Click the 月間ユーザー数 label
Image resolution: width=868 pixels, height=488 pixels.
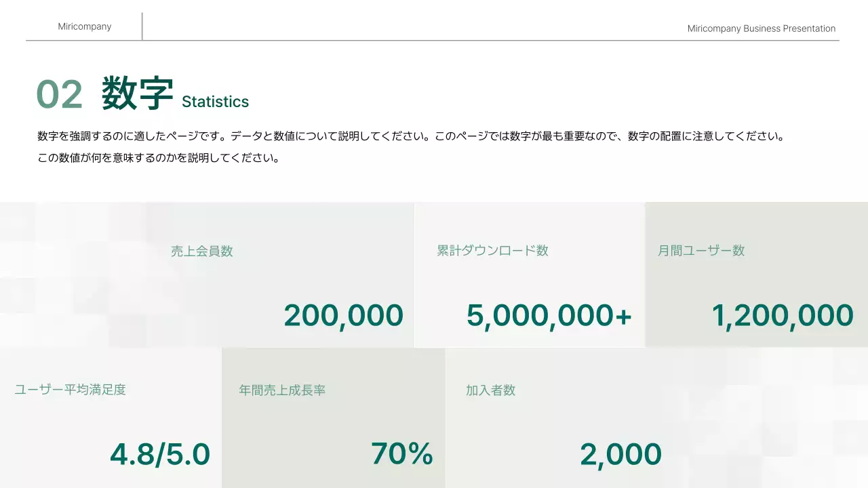click(x=701, y=251)
